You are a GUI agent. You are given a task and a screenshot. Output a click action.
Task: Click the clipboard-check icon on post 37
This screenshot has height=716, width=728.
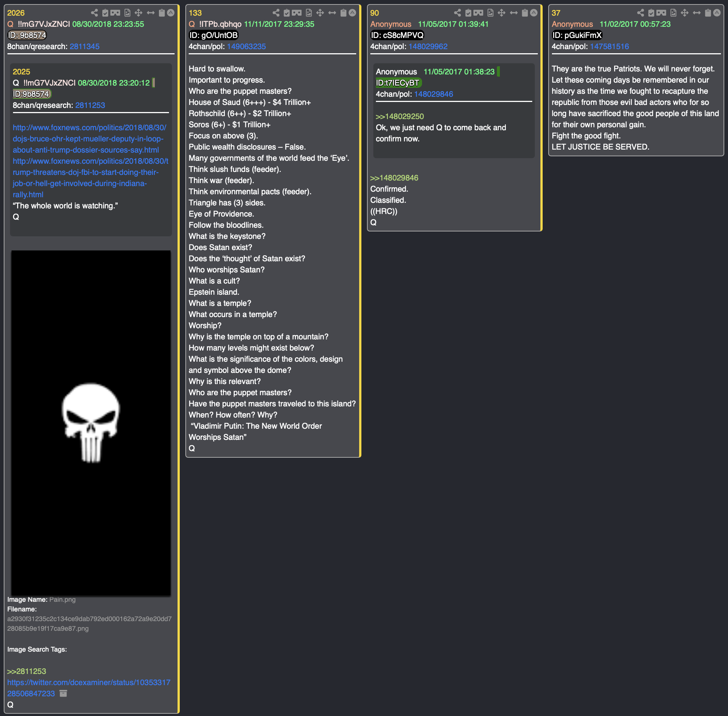click(651, 13)
